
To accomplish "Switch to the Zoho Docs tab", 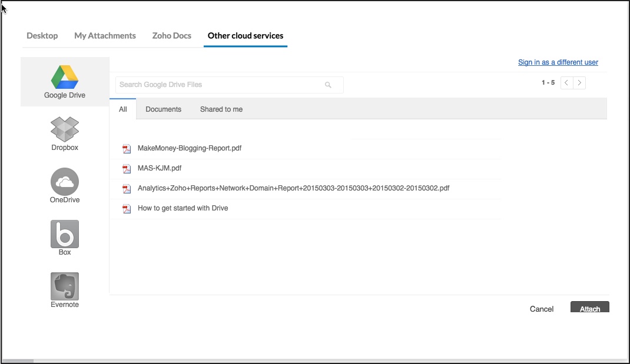I will tap(171, 36).
